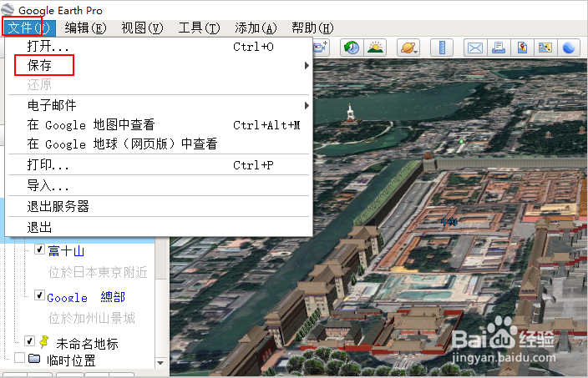Open the planet switcher icon
This screenshot has height=378, width=588.
(408, 48)
